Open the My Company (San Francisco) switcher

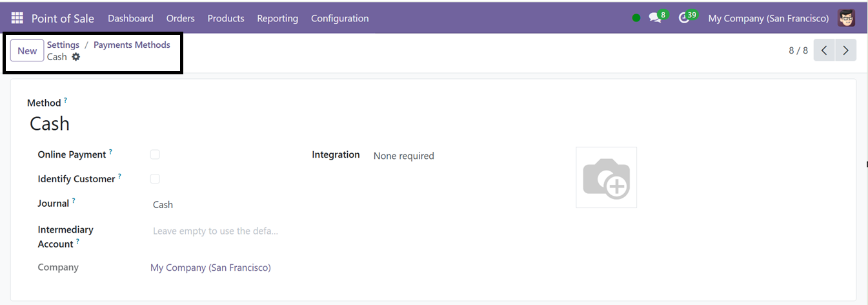click(768, 18)
